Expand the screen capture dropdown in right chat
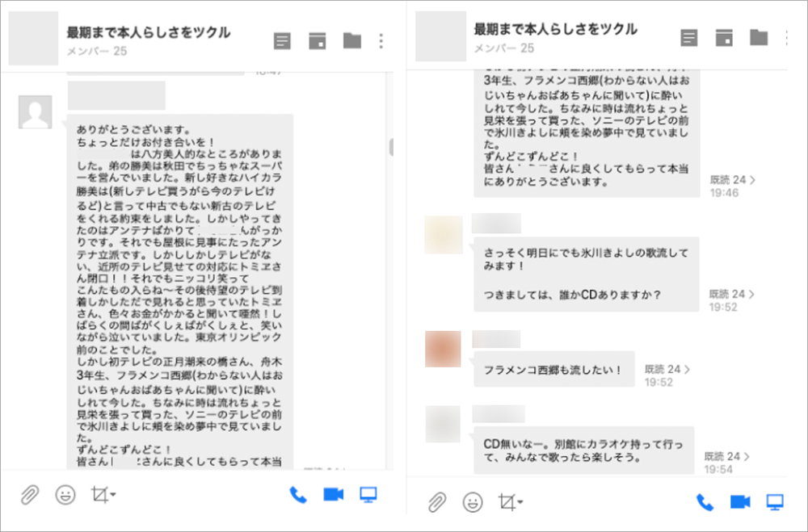808x532 pixels. click(511, 502)
